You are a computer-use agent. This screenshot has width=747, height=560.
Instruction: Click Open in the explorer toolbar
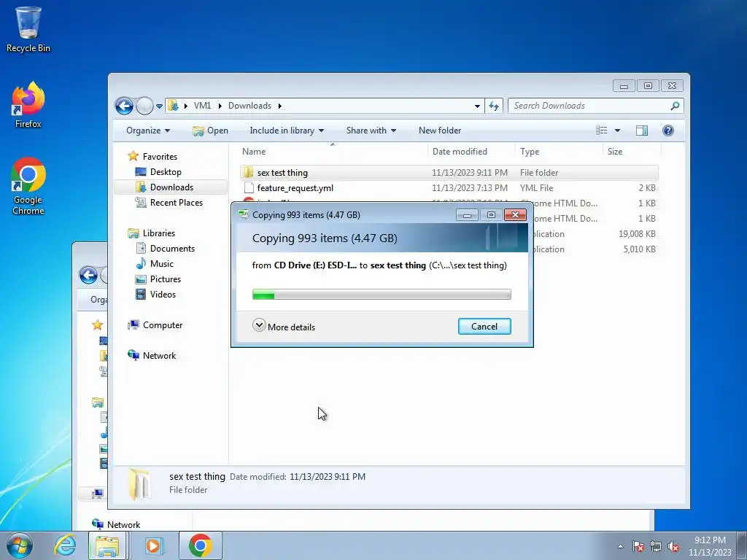tap(211, 131)
